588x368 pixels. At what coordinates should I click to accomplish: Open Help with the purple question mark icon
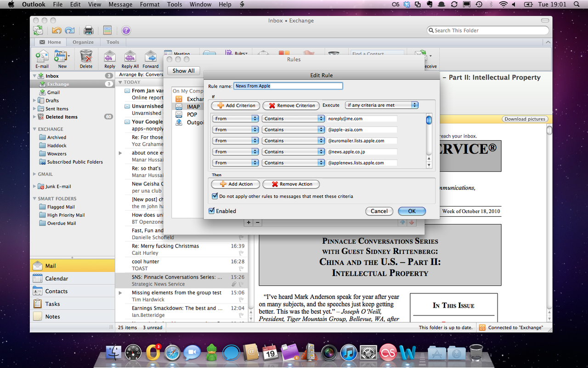[126, 30]
